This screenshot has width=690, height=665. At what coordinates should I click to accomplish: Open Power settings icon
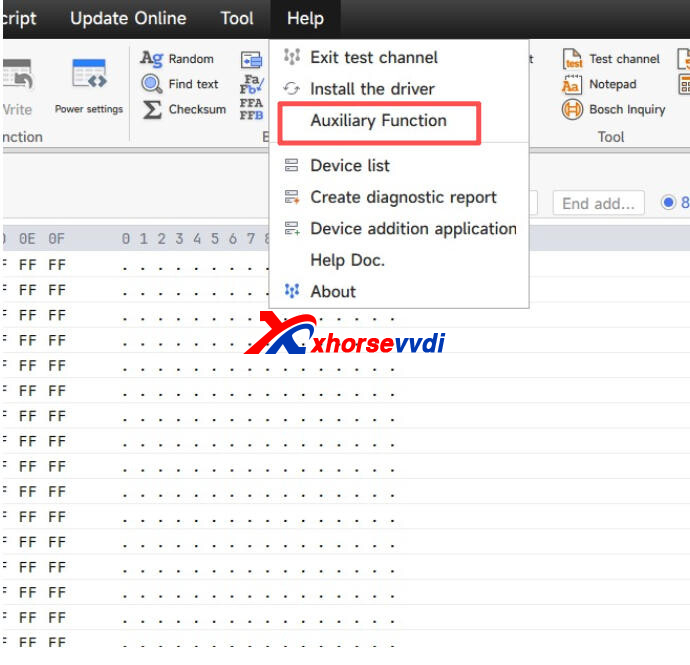(x=89, y=73)
